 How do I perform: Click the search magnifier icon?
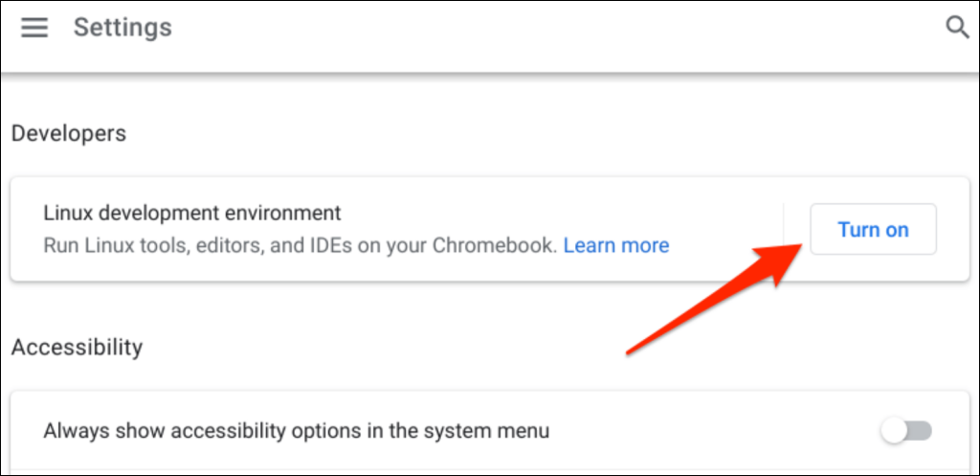[x=957, y=28]
